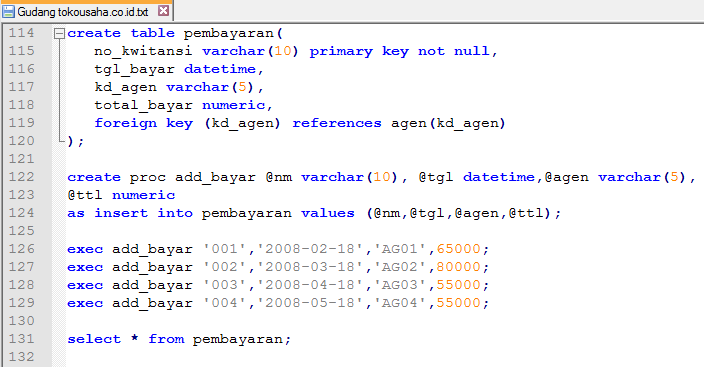Collapse the create table pembayaran fold marker

pos(59,33)
